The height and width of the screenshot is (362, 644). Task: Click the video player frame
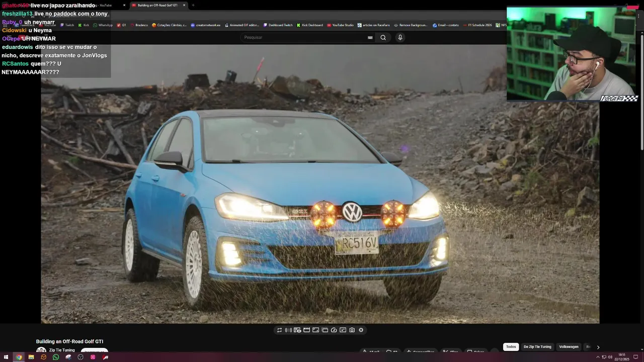[x=320, y=184]
